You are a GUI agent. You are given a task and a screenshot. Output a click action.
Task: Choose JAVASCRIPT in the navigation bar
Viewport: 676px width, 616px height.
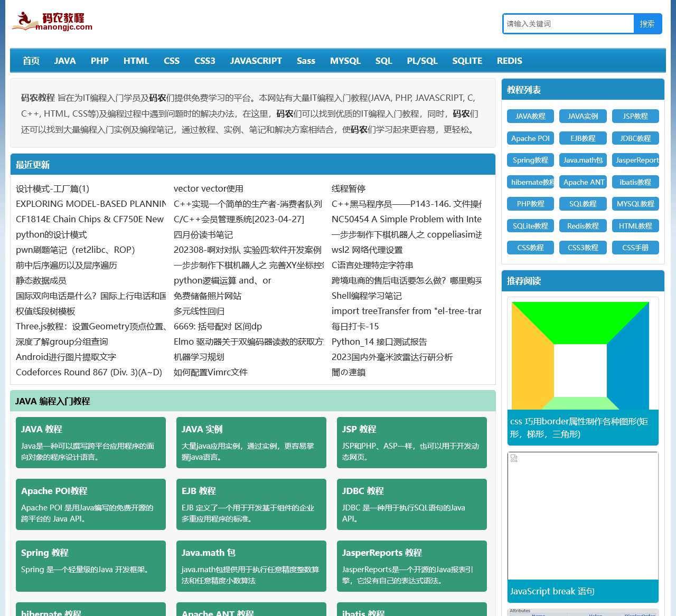click(x=256, y=61)
